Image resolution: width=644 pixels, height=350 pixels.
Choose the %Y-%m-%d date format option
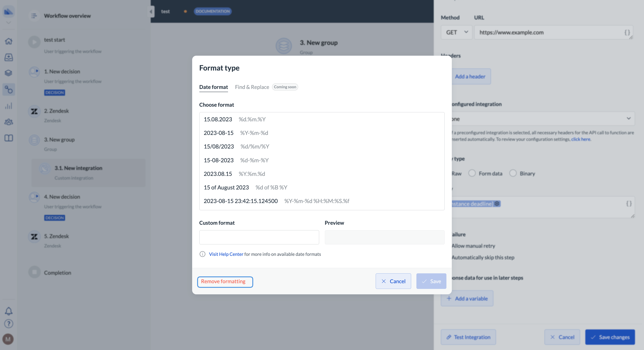[236, 133]
